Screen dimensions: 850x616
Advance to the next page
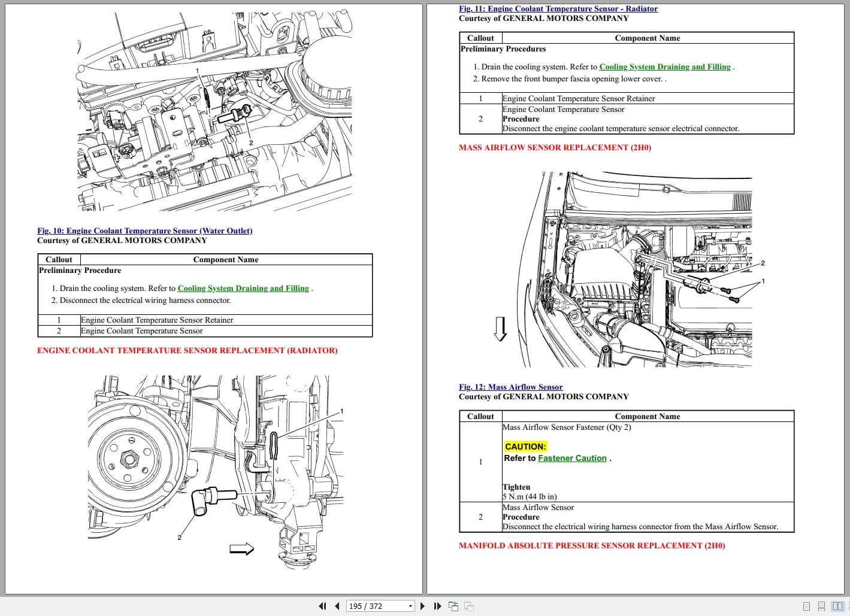click(x=422, y=606)
